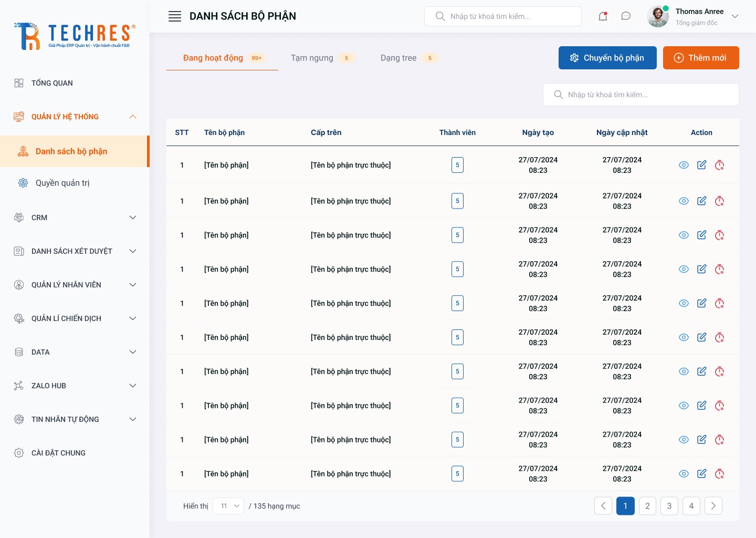
Task: Open the user profile dropdown arrow
Action: point(735,16)
